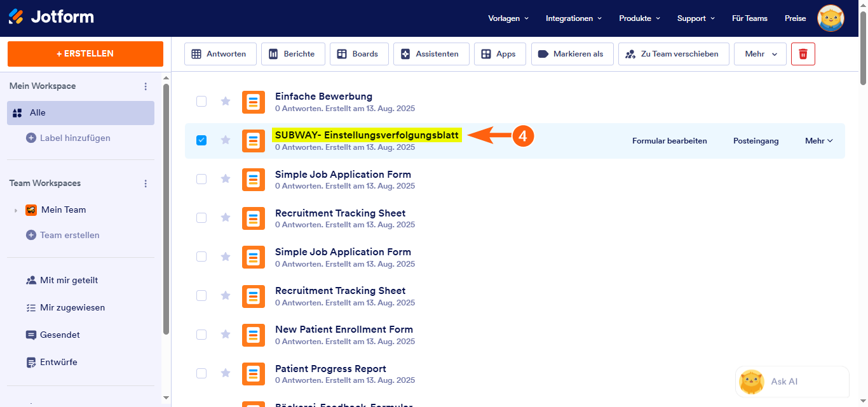Check the Einfache Bewerbung checkbox
The height and width of the screenshot is (407, 868).
click(201, 101)
